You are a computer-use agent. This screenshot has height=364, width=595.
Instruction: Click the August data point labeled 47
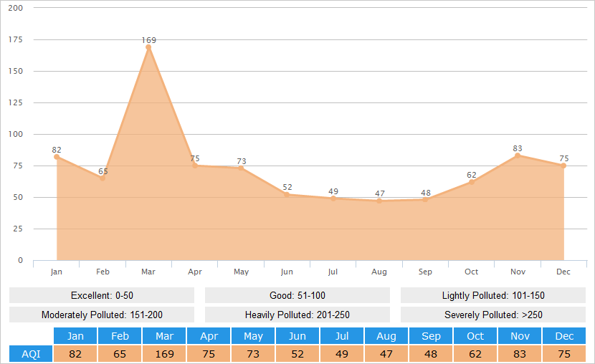pyautogui.click(x=379, y=201)
